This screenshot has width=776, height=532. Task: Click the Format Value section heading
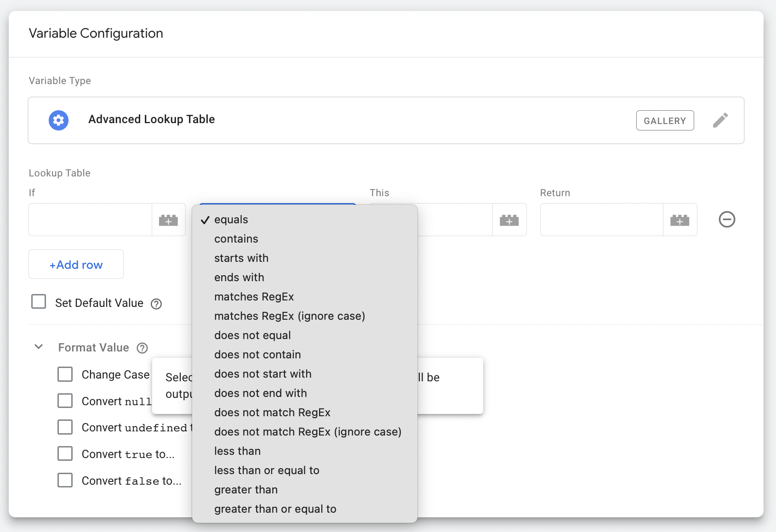pos(94,348)
